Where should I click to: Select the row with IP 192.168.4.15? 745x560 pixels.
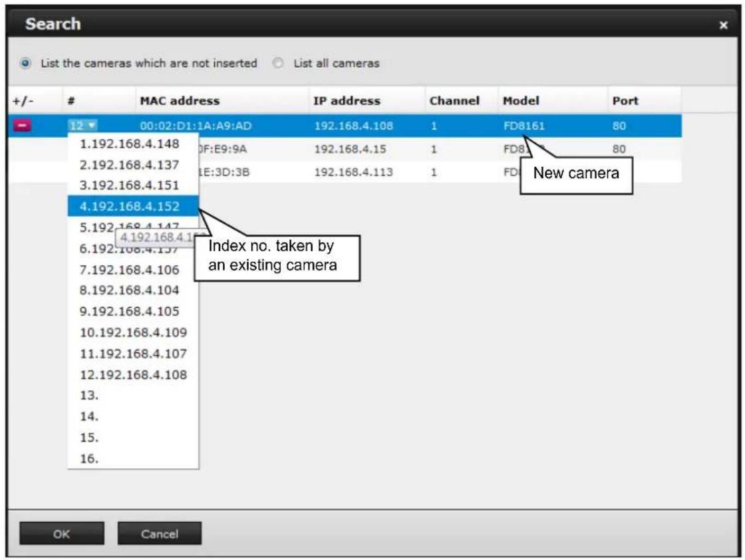click(x=345, y=149)
